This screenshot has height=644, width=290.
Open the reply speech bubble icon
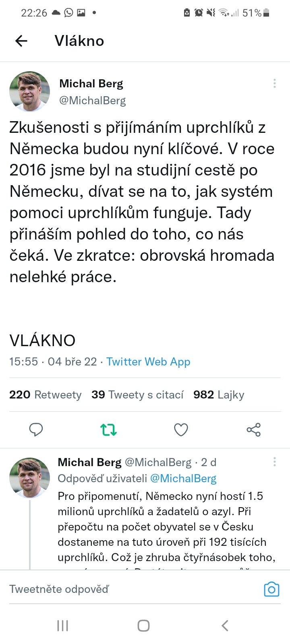coord(36,430)
